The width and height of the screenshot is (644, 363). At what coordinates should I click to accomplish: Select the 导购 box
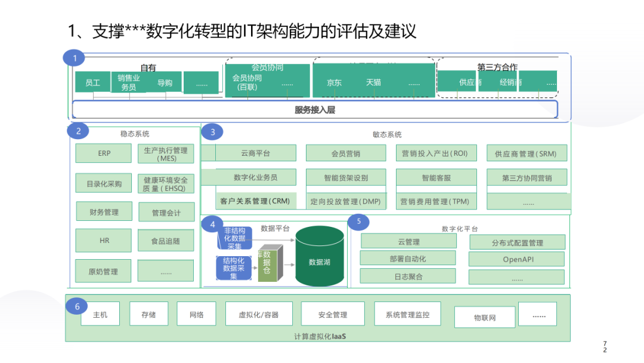tap(165, 82)
